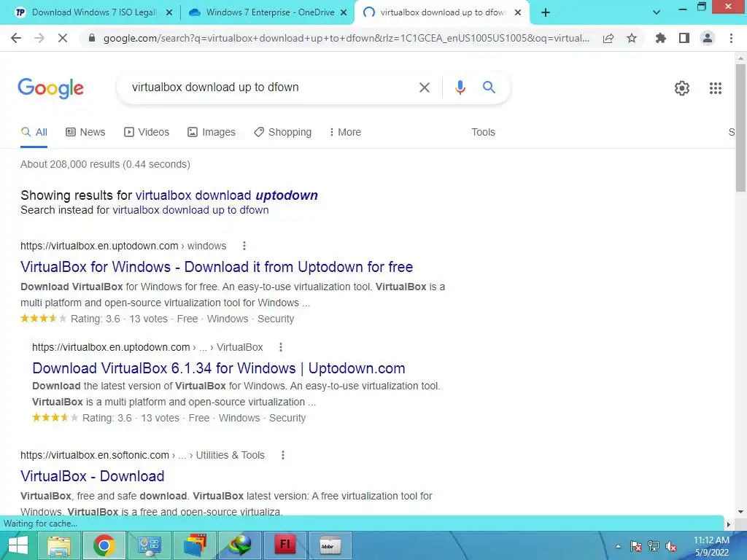Click the share page icon in address bar
The height and width of the screenshot is (560, 747).
pyautogui.click(x=608, y=39)
